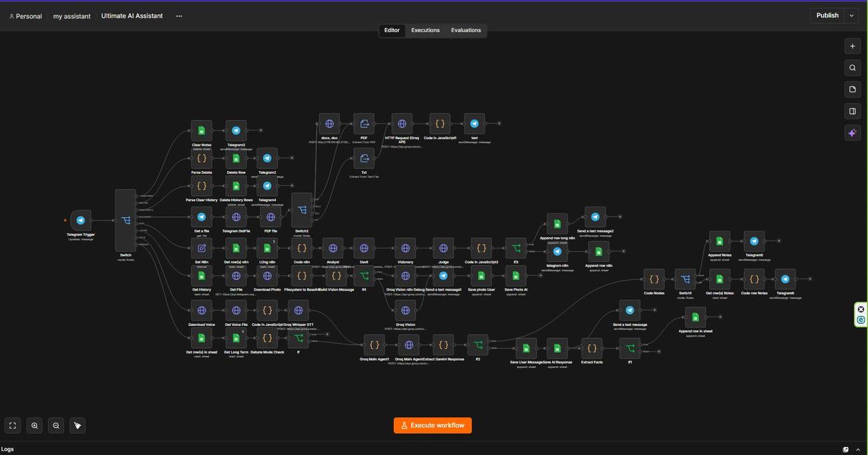868x455 pixels.
Task: Zoom in on the canvas
Action: [35, 426]
